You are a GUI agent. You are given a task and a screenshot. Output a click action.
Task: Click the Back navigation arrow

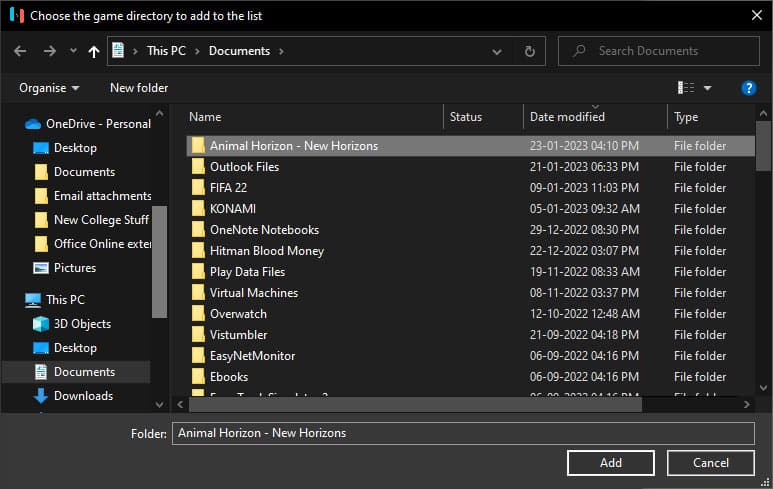tap(20, 51)
